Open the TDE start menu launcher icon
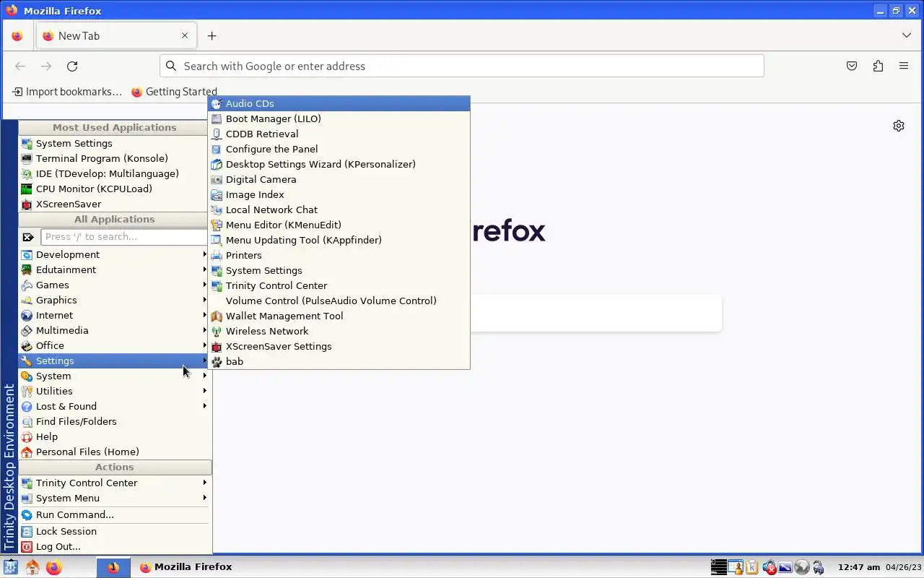This screenshot has height=578, width=924. coord(10,567)
